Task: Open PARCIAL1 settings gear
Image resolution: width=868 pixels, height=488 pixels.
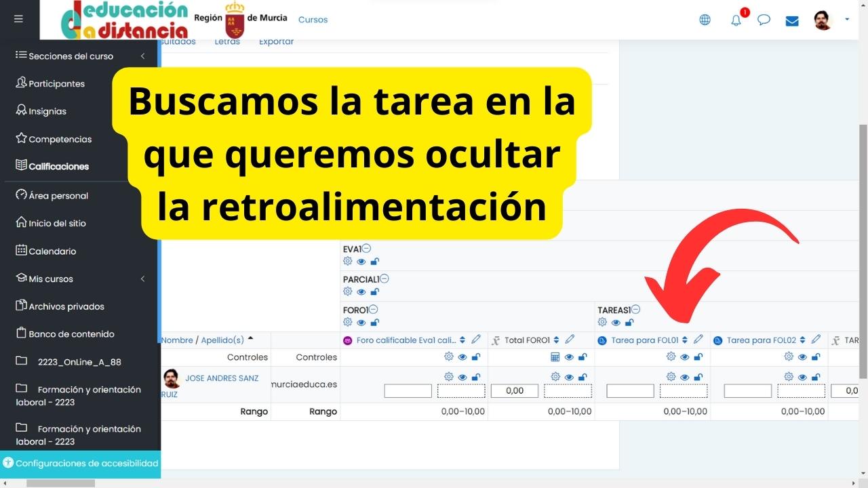Action: pyautogui.click(x=348, y=291)
